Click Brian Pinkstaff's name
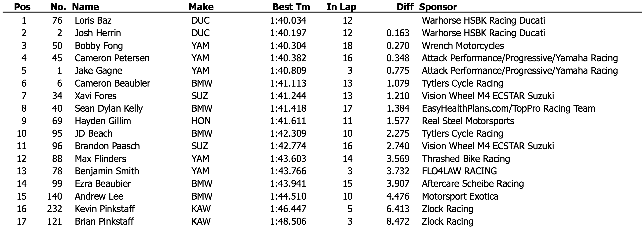The height and width of the screenshot is (234, 644). [x=104, y=221]
